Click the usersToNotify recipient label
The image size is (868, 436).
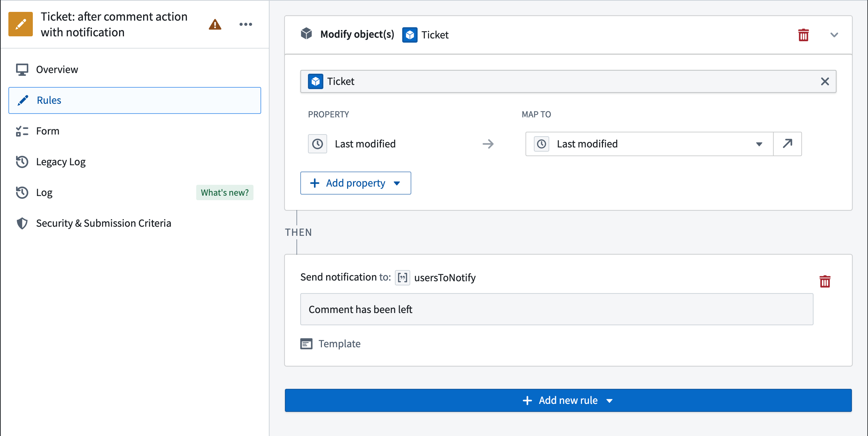[445, 278]
